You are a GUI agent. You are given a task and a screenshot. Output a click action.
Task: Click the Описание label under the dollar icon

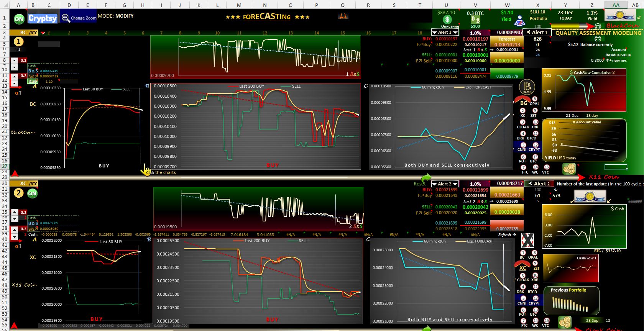click(x=450, y=26)
